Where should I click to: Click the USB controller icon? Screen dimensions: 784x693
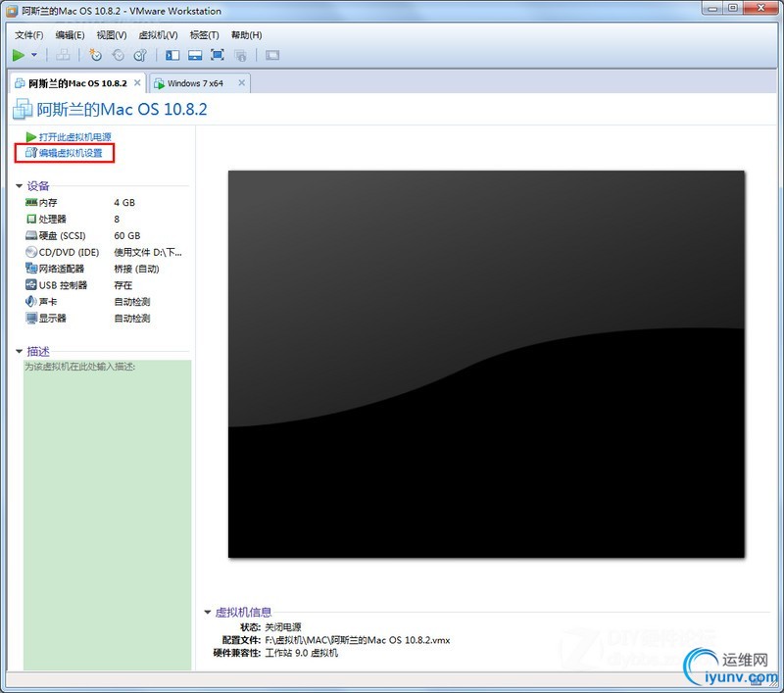(x=31, y=284)
